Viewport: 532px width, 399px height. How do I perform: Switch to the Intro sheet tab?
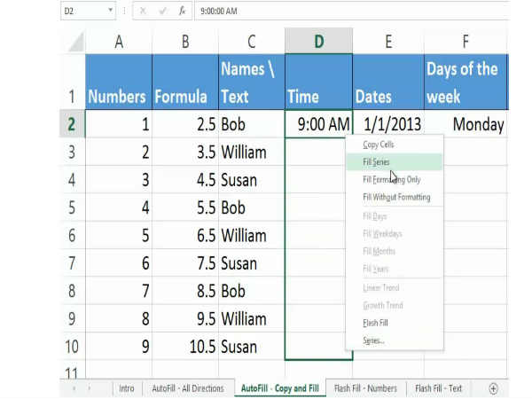[127, 388]
